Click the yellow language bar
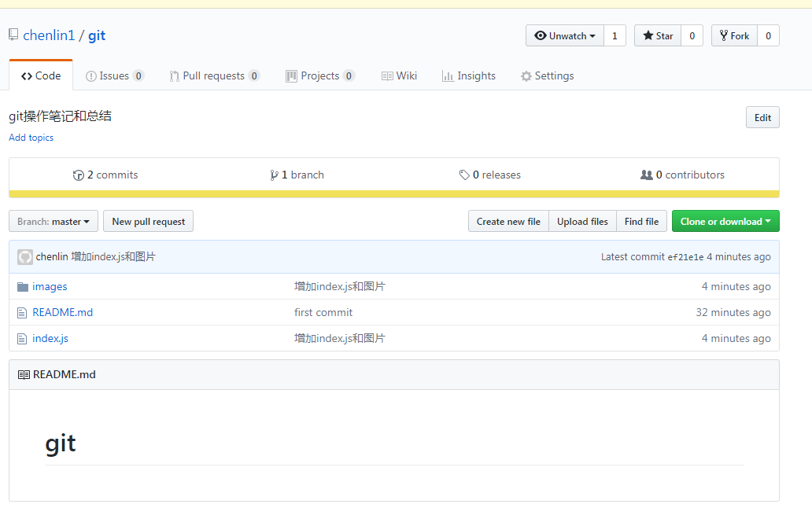Image resolution: width=812 pixels, height=515 pixels. (394, 194)
